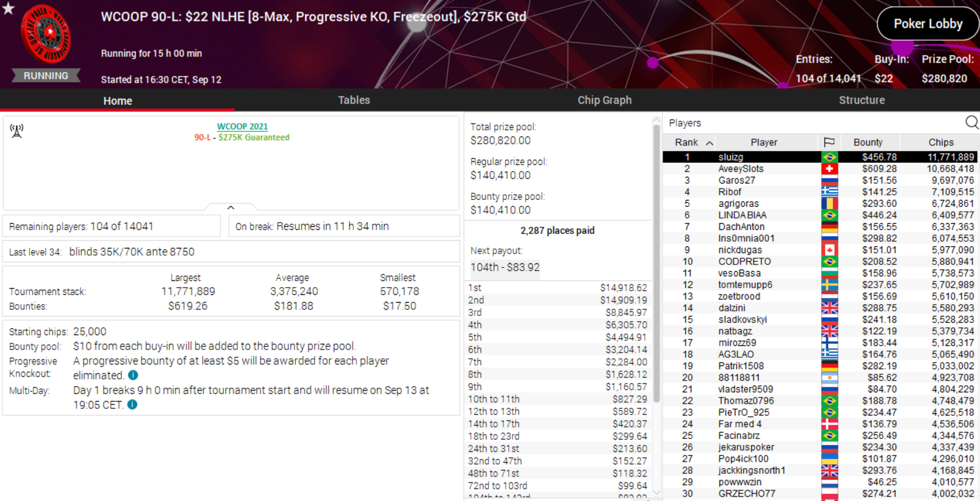Toggle Rank column sort arrow

point(709,143)
